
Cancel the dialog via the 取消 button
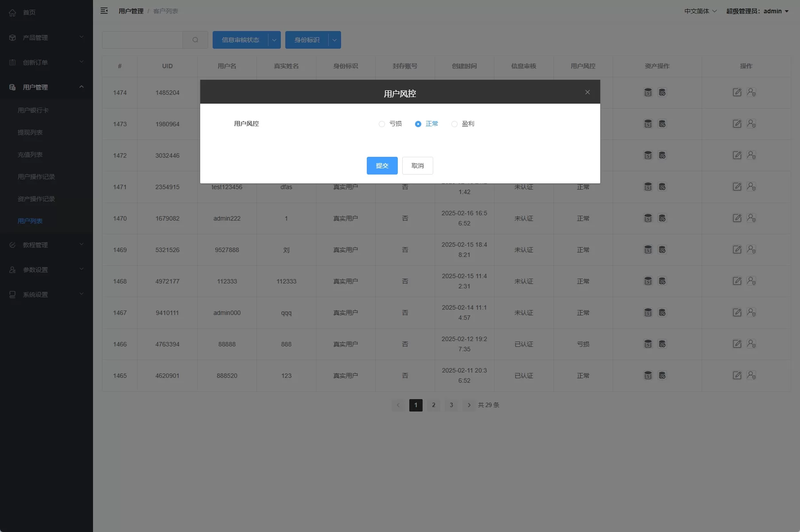(417, 166)
